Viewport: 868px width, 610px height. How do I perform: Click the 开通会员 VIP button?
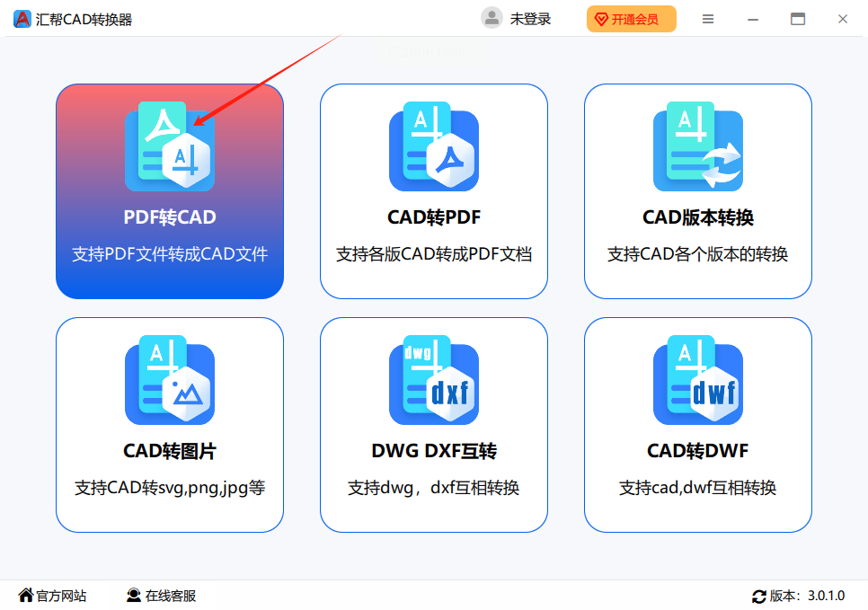[631, 20]
